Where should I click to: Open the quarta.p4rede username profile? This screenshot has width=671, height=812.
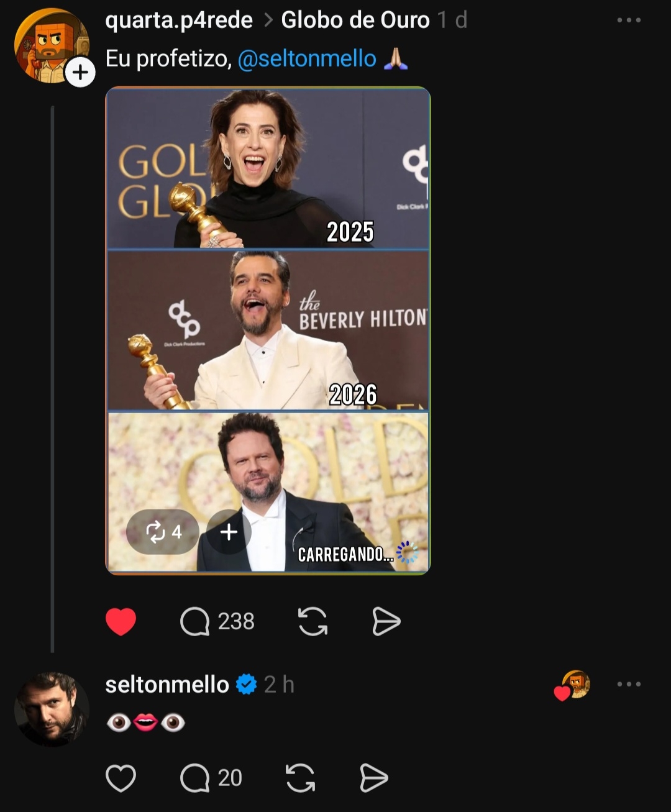[179, 21]
